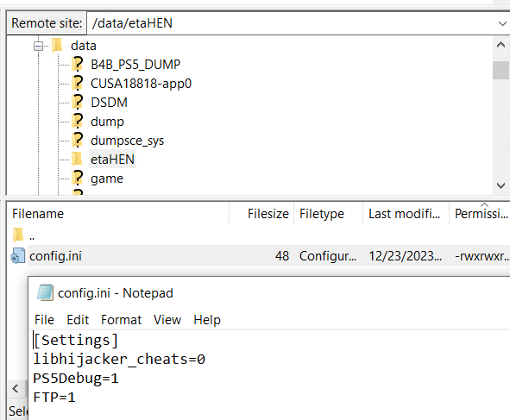Click the etaHEN folder icon in tree
This screenshot has width=510, height=420.
77,159
